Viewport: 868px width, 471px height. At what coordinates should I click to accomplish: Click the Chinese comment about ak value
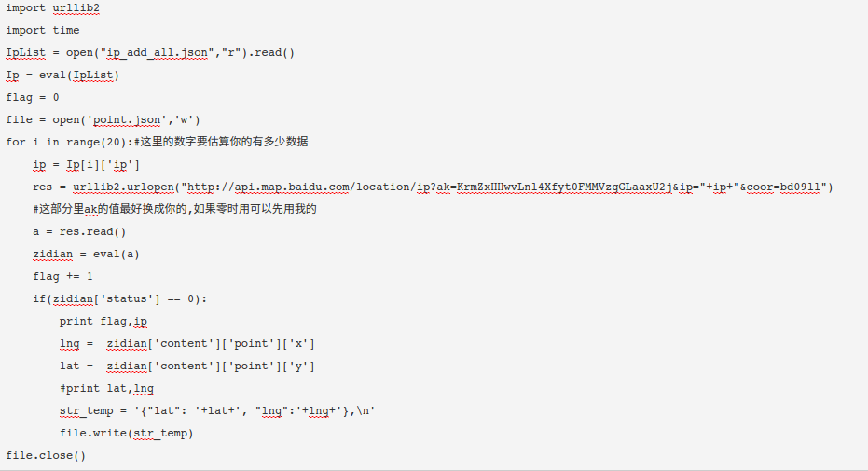coord(174,209)
